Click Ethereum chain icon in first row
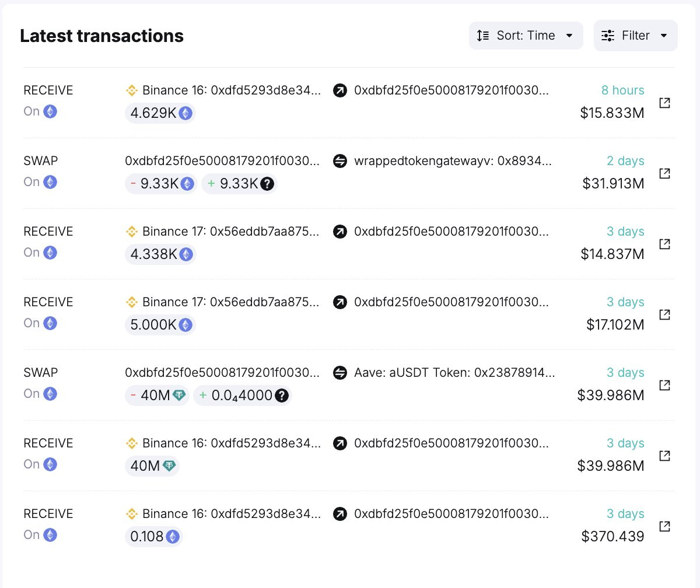The height and width of the screenshot is (588, 700). pos(51,111)
